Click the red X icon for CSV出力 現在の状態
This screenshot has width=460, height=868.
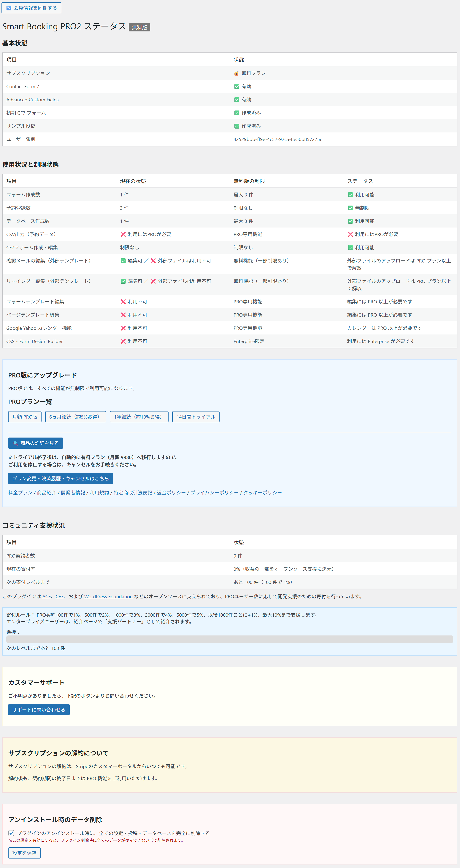tap(123, 234)
